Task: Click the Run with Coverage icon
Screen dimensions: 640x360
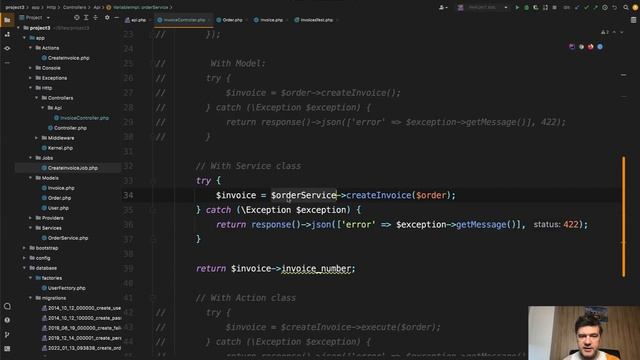Action: click(x=536, y=7)
